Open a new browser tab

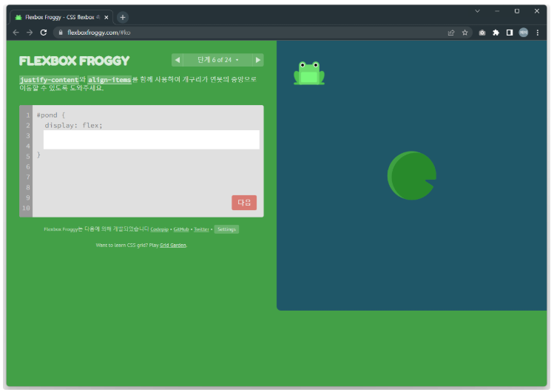(x=123, y=17)
